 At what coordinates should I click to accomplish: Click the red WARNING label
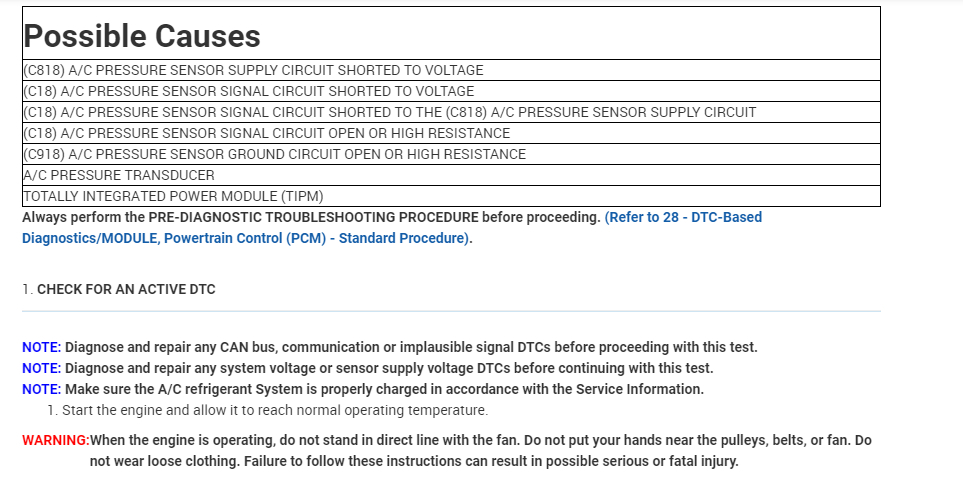(55, 440)
